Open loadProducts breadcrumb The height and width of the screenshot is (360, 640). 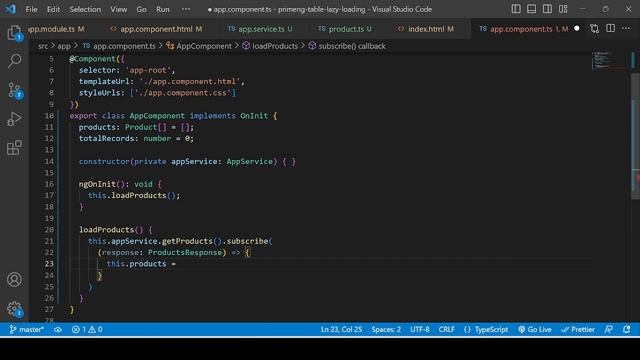pos(270,46)
